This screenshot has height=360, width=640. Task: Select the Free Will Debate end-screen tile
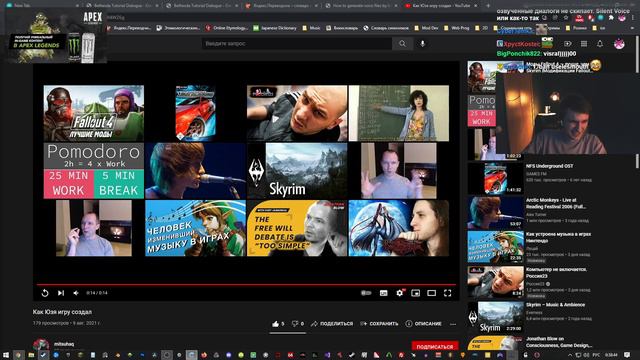[x=297, y=228]
